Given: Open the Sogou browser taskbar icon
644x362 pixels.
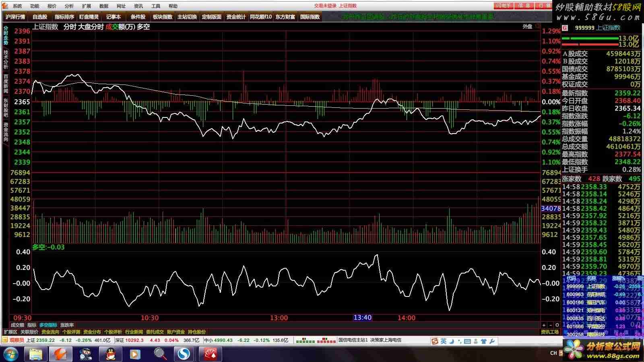Looking at the screenshot, I should pyautogui.click(x=185, y=354).
